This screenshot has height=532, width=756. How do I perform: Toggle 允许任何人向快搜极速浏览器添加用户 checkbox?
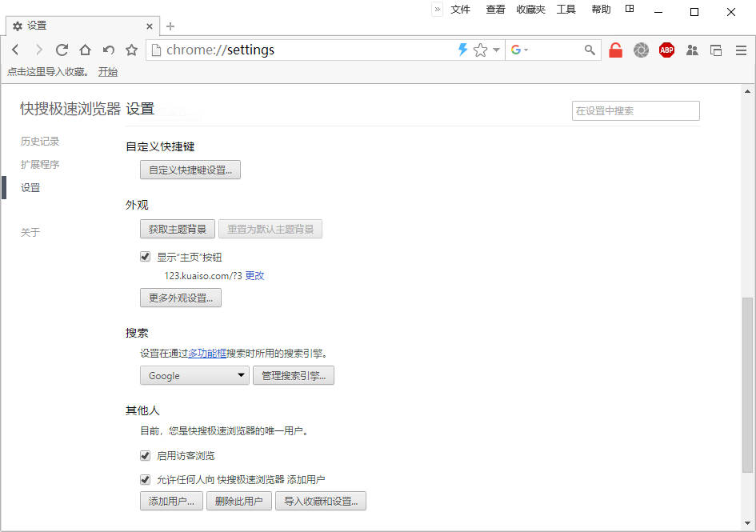coord(146,479)
